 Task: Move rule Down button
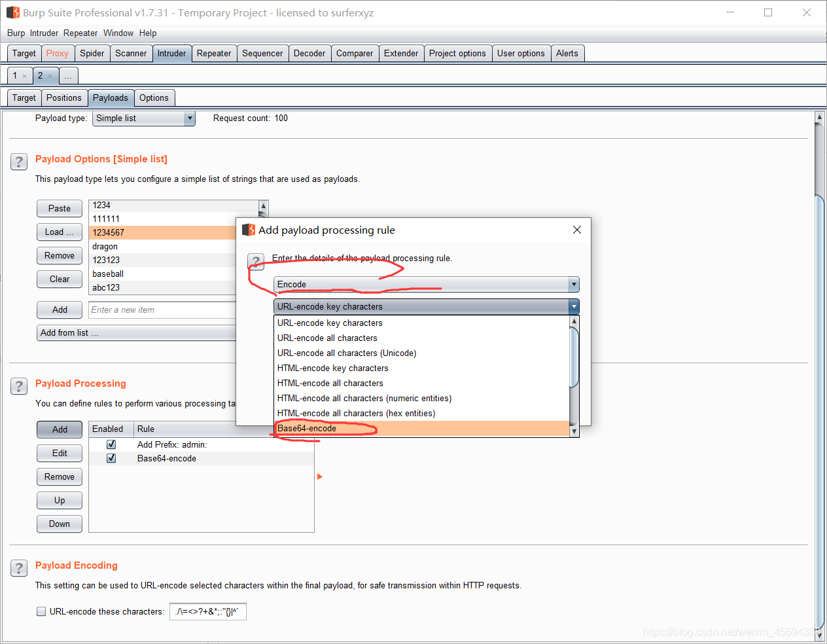(60, 524)
